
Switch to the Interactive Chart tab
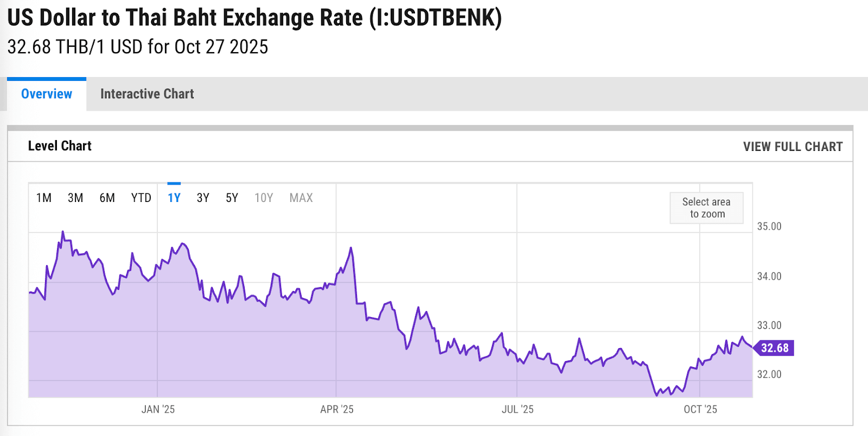click(x=146, y=93)
